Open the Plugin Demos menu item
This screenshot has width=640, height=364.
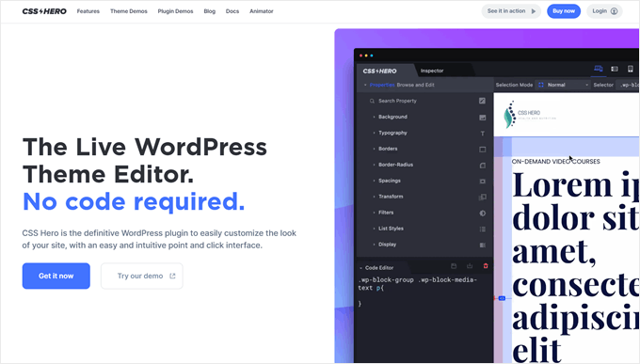coord(175,11)
